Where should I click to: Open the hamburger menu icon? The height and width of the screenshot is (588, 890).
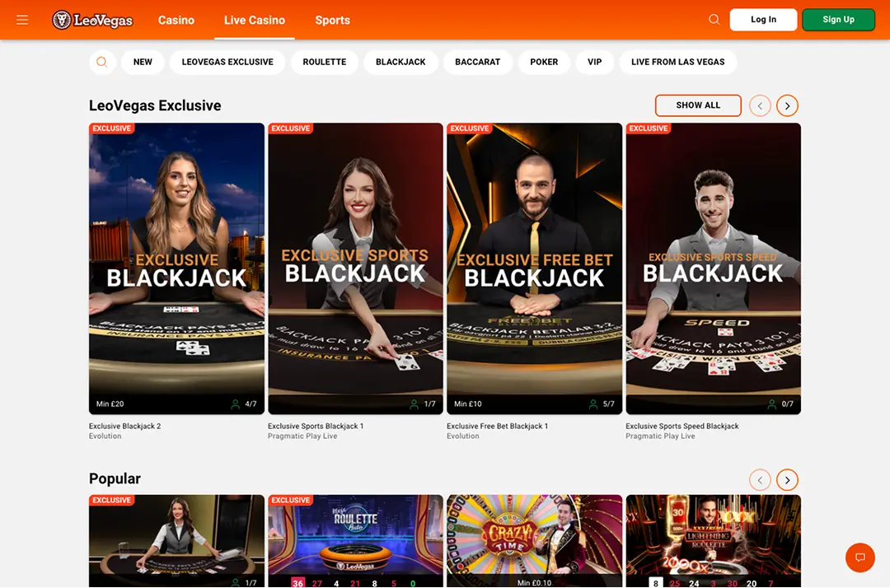[22, 20]
